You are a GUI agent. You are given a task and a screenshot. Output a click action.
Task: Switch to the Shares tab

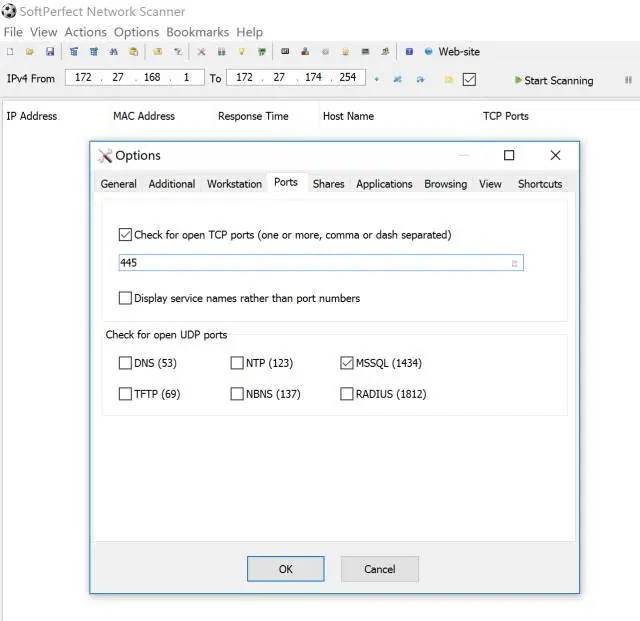[329, 184]
